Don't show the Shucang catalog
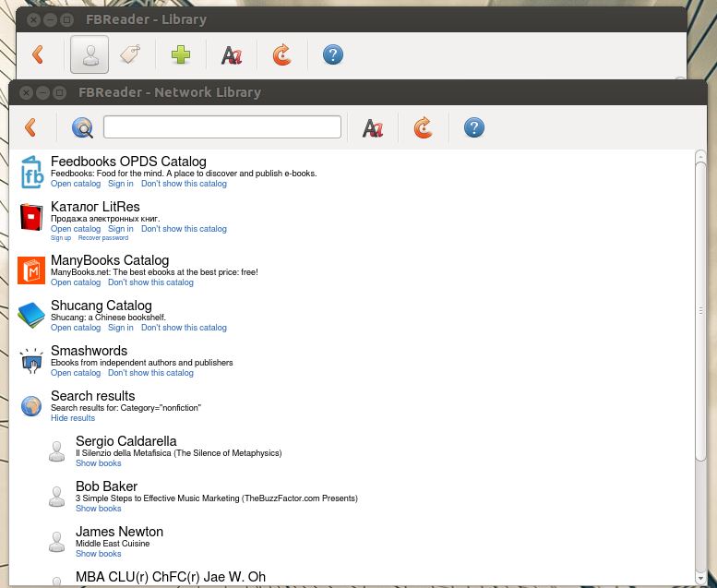The width and height of the screenshot is (717, 588). [184, 328]
